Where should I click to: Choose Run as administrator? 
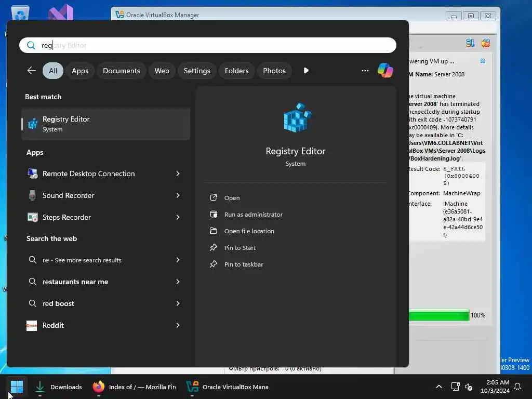pos(254,215)
